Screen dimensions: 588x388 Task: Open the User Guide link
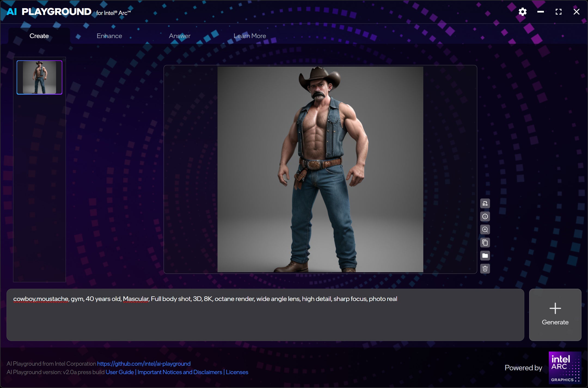[x=120, y=372]
